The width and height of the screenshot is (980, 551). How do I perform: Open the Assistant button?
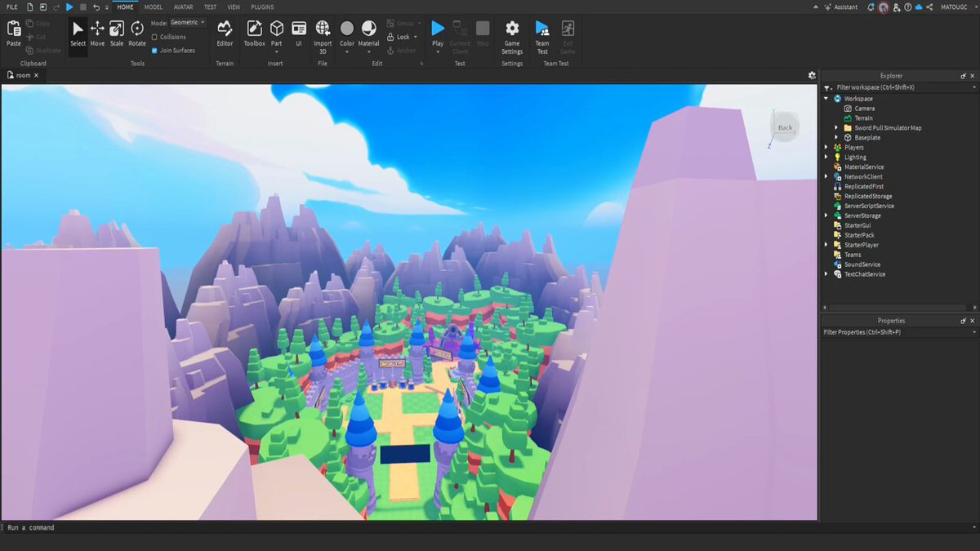click(x=840, y=7)
